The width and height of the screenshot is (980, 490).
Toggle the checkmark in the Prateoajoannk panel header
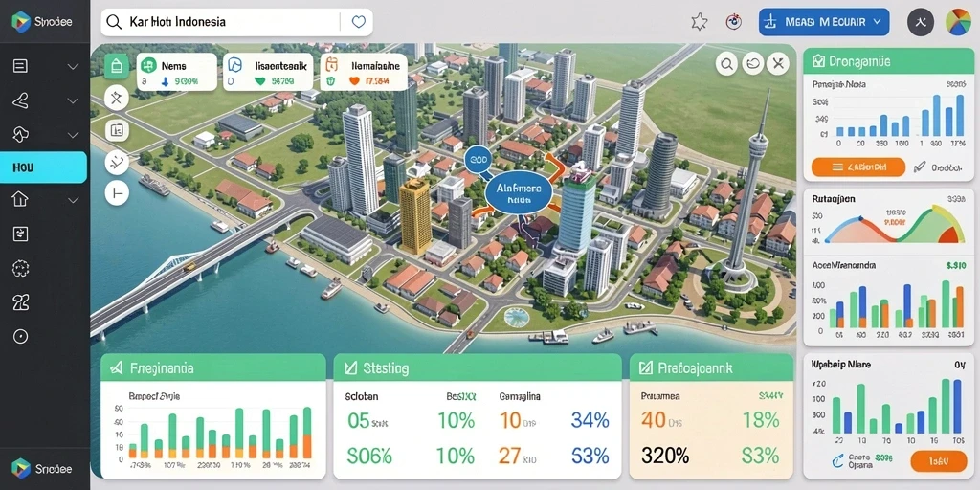[x=646, y=368]
